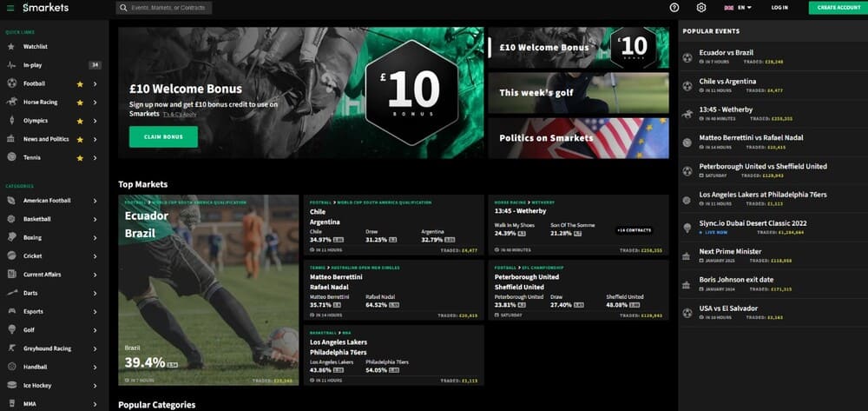This screenshot has width=868, height=411.
Task: Click the Esports gamepad icon
Action: point(11,311)
